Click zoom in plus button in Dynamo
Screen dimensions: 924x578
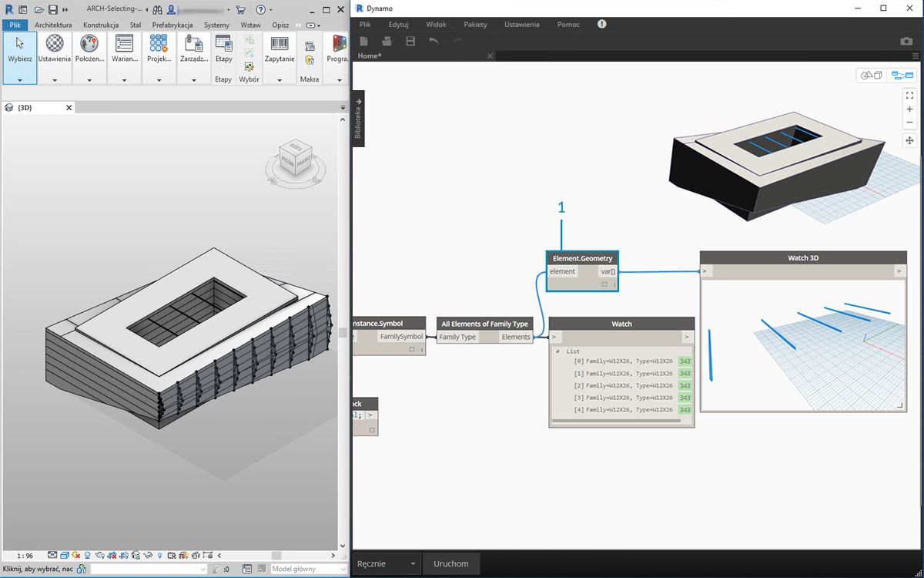(909, 109)
